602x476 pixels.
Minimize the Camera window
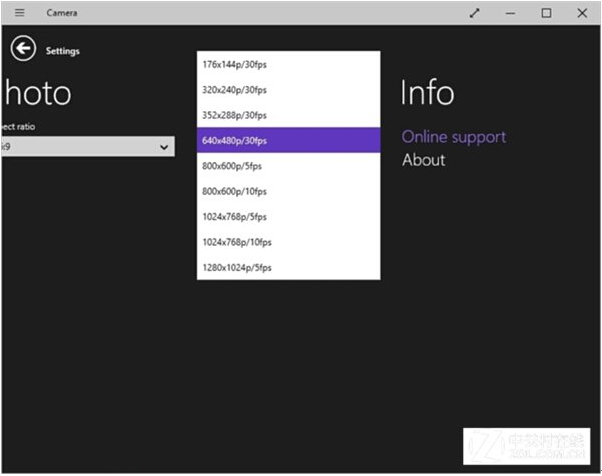click(510, 13)
